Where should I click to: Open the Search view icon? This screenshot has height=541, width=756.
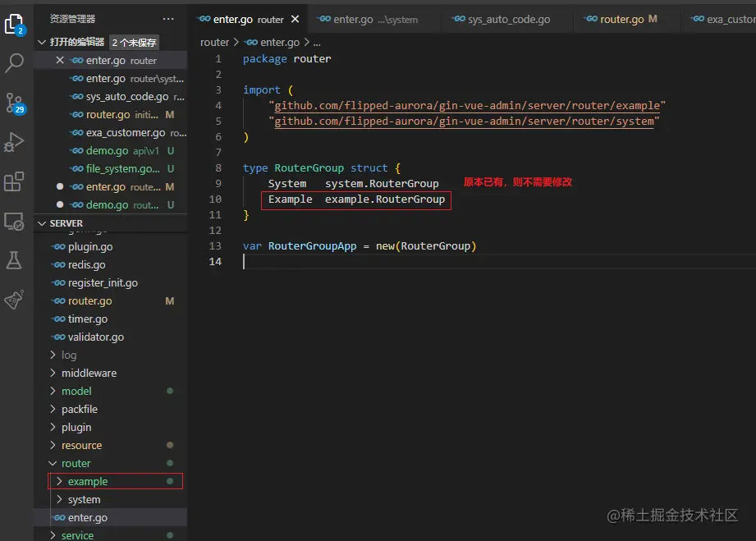click(x=14, y=62)
